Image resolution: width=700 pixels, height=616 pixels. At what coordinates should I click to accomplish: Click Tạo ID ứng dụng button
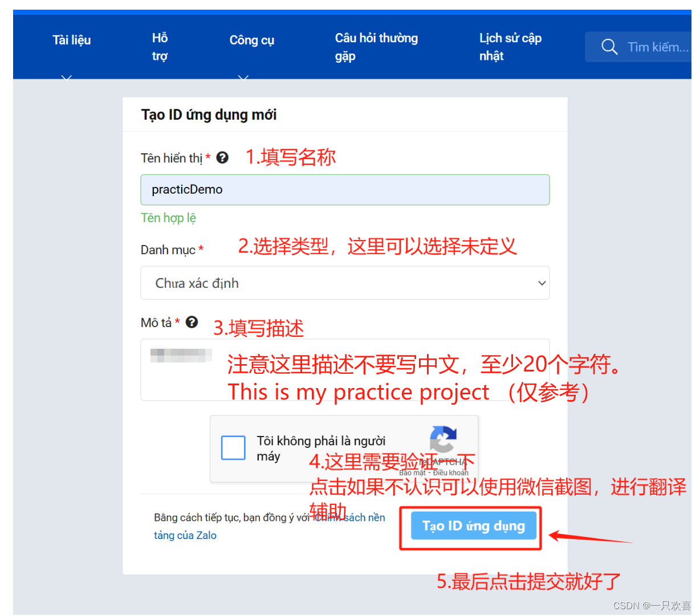click(x=473, y=526)
